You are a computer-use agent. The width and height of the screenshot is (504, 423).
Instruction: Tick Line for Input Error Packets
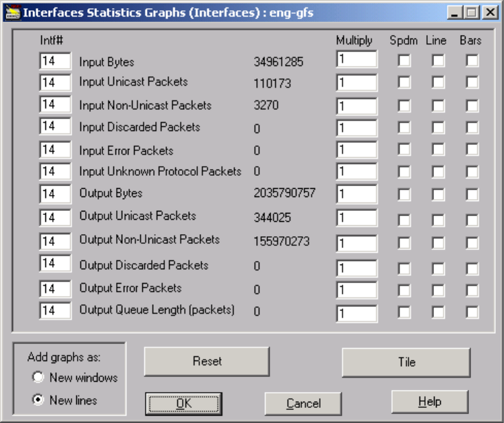click(438, 149)
